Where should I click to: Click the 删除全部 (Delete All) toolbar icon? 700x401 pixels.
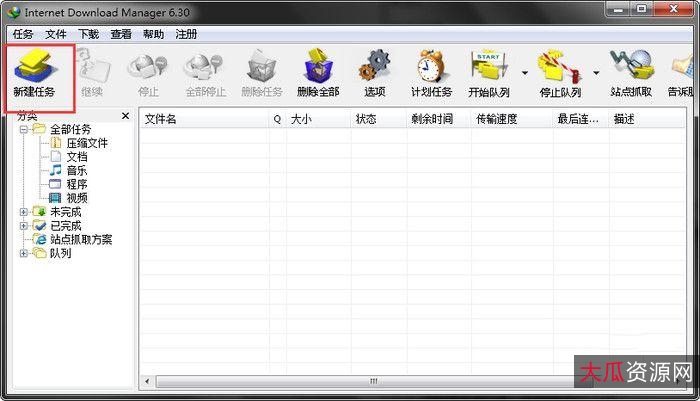point(318,74)
